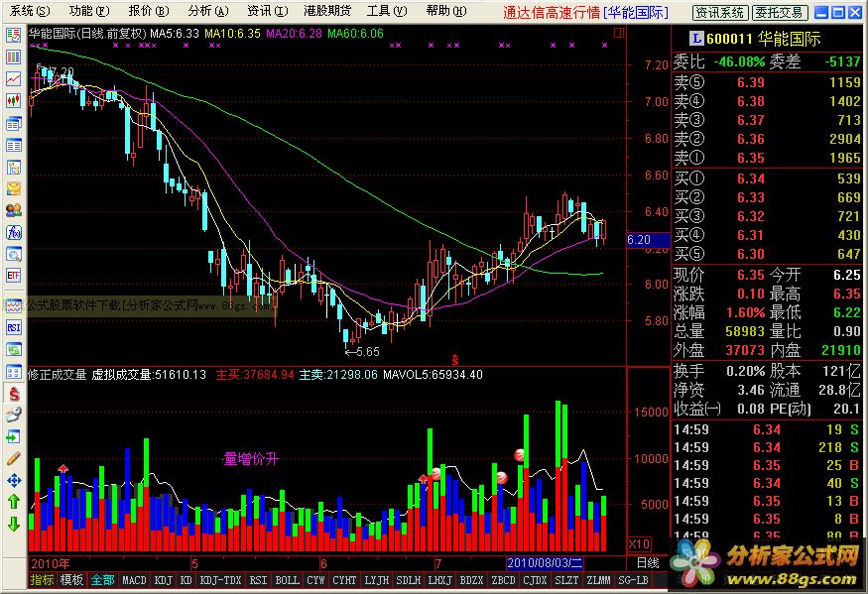Switch to KDJ indicator tab
This screenshot has width=868, height=594.
(164, 580)
